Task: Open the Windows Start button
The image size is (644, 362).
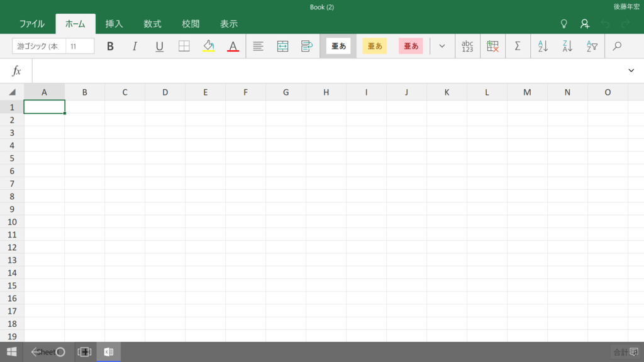Action: 11,352
